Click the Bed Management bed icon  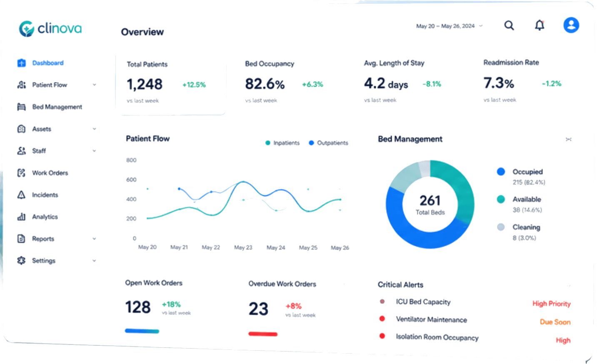click(22, 107)
